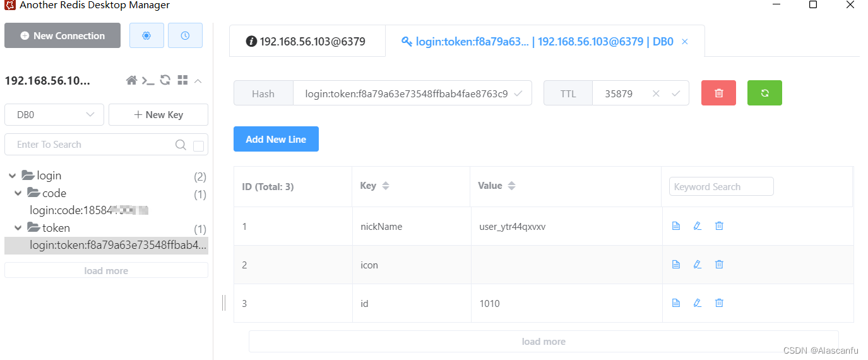Open the settings gear icon button

point(146,36)
